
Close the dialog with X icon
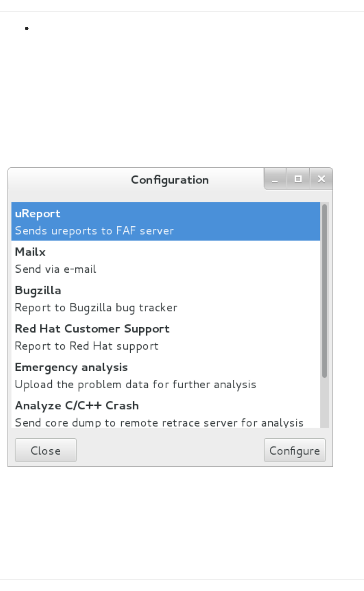(x=321, y=179)
